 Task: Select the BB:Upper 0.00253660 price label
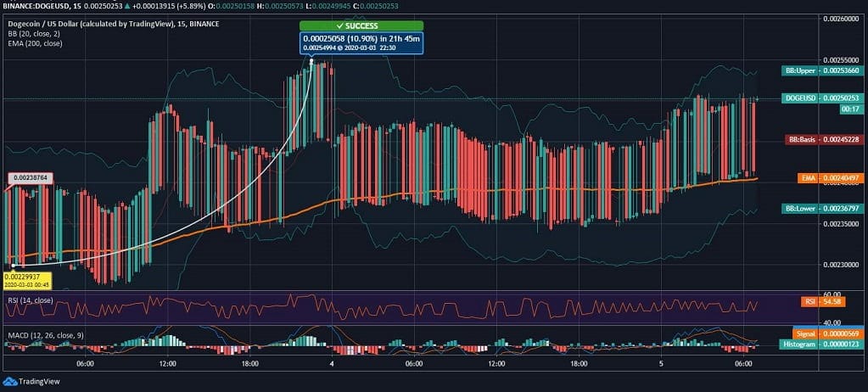click(x=822, y=70)
